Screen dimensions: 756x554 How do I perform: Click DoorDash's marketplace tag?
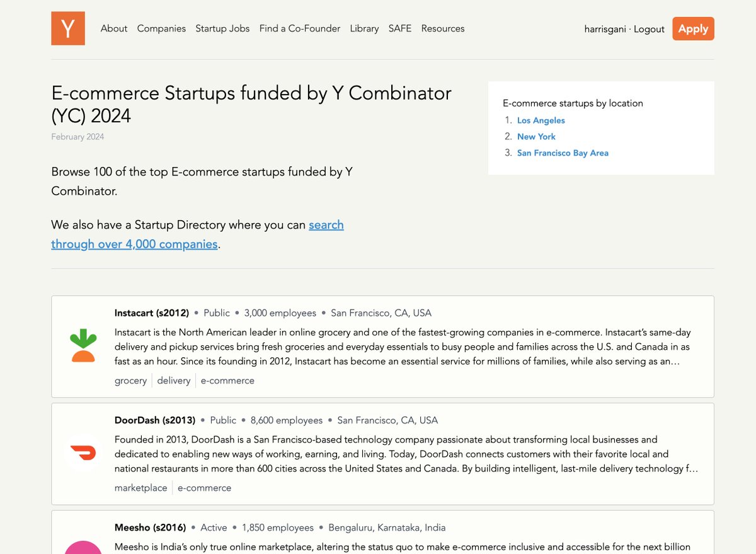(141, 488)
